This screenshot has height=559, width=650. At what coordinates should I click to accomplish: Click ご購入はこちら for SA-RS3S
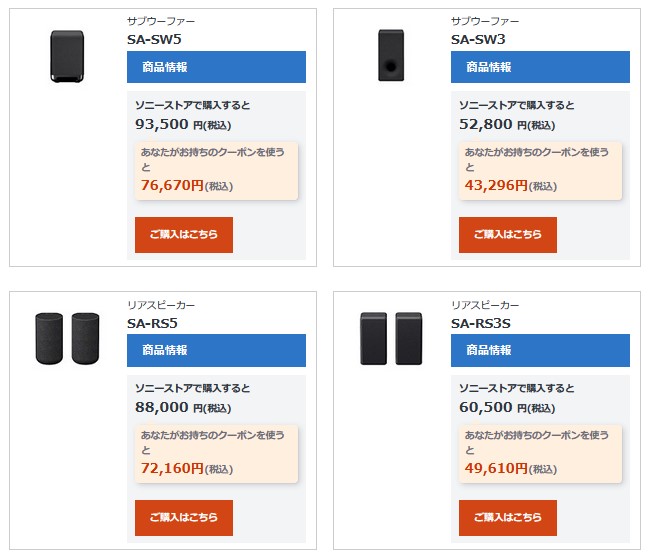(x=508, y=518)
